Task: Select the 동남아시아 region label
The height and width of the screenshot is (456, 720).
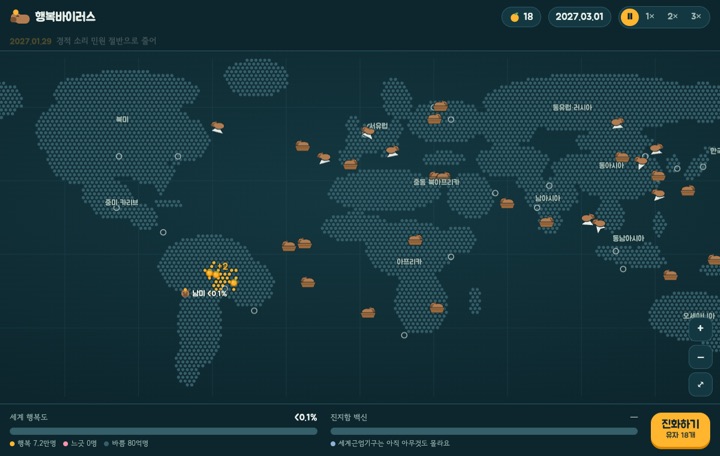Action: pyautogui.click(x=628, y=238)
